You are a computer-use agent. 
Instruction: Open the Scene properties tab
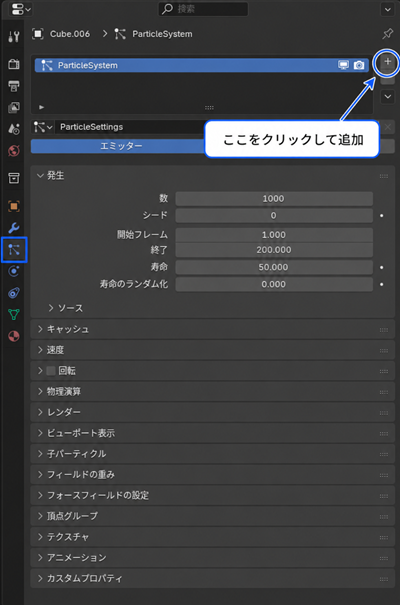(14, 129)
